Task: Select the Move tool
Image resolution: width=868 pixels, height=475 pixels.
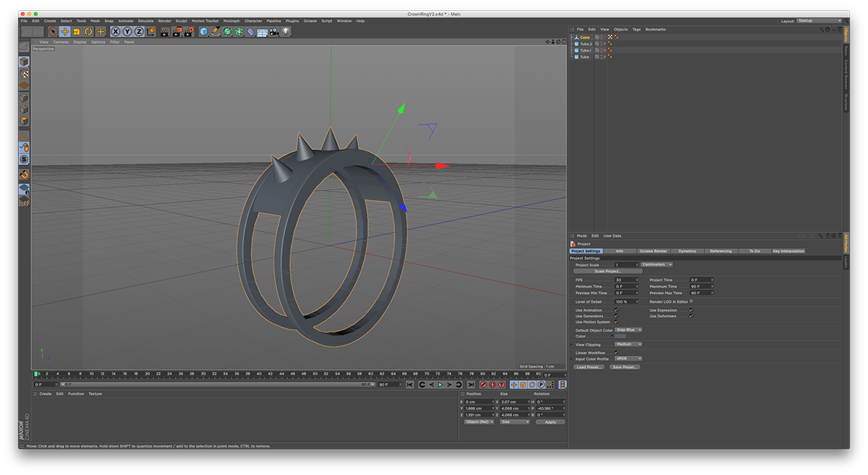Action: tap(65, 32)
